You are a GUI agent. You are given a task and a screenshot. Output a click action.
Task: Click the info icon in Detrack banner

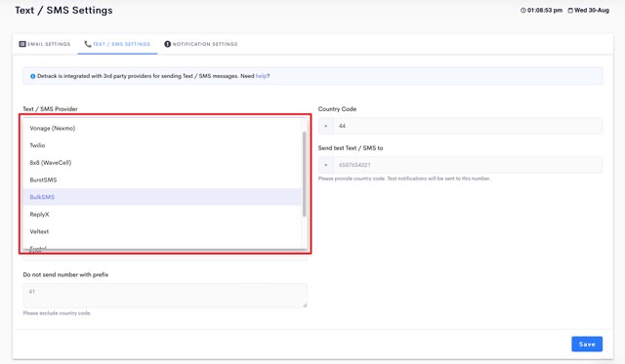pos(32,76)
